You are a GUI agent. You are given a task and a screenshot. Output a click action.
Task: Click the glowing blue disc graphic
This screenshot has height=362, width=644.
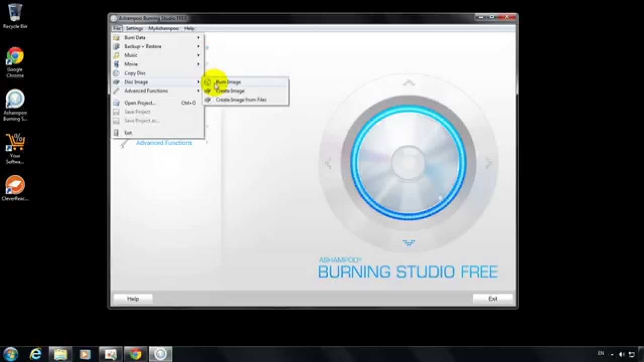[409, 163]
